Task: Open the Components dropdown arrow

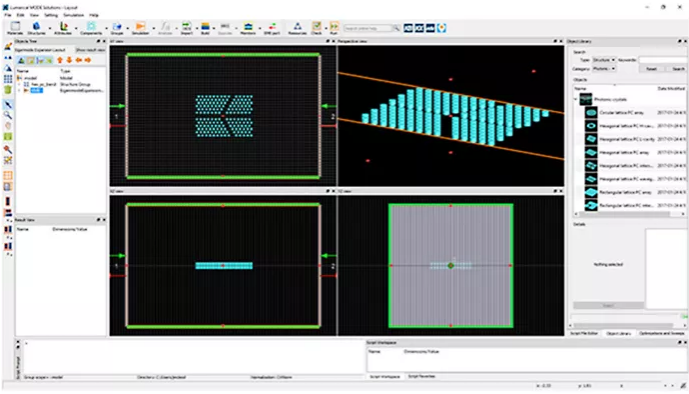Action: point(106,29)
